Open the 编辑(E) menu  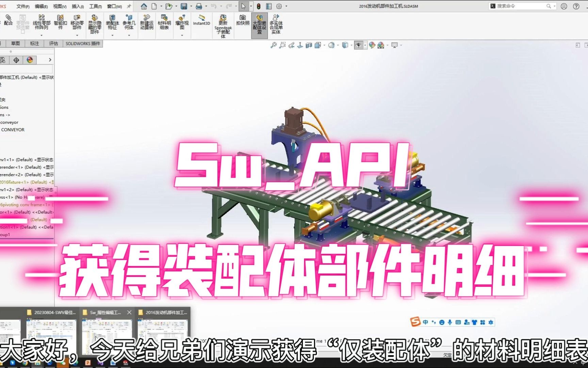point(41,6)
